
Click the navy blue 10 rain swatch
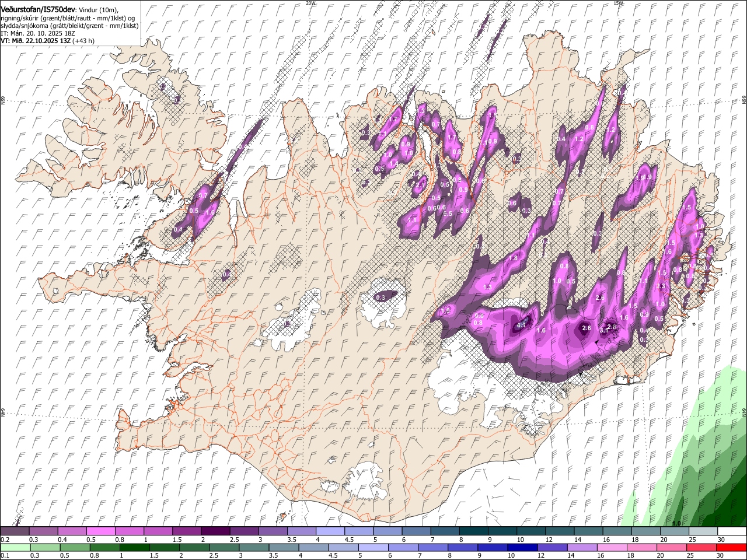[522, 547]
